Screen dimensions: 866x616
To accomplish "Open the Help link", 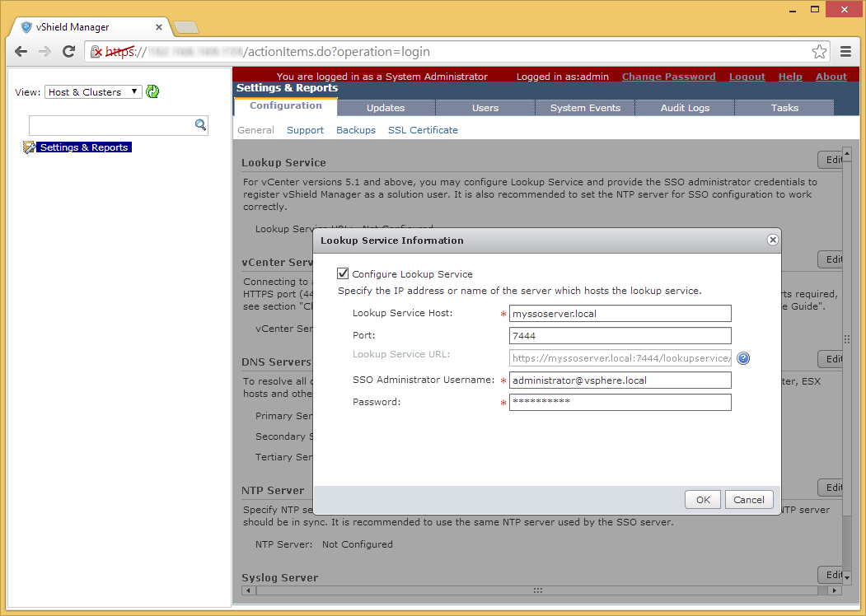I will pos(790,77).
